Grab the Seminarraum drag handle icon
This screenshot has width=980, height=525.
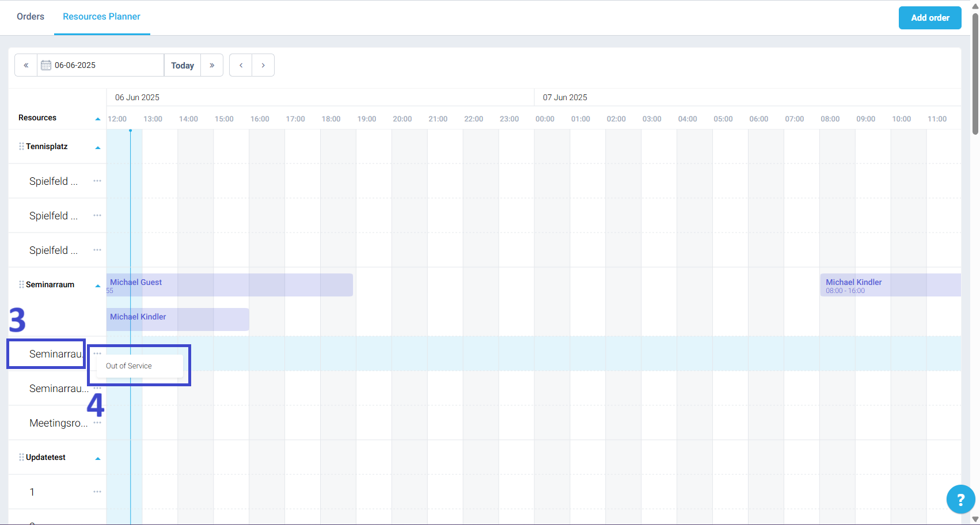(21, 284)
